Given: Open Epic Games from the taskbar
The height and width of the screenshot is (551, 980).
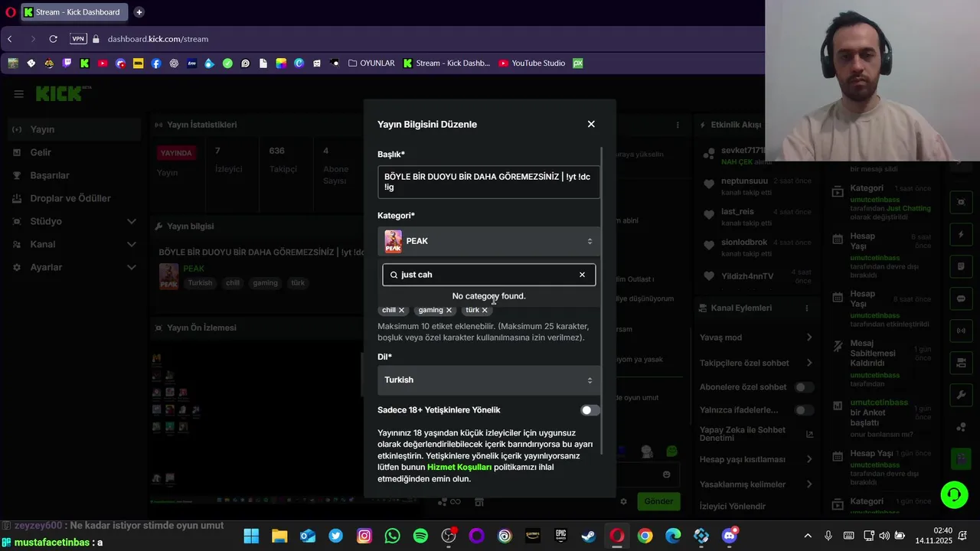Looking at the screenshot, I should pyautogui.click(x=561, y=536).
